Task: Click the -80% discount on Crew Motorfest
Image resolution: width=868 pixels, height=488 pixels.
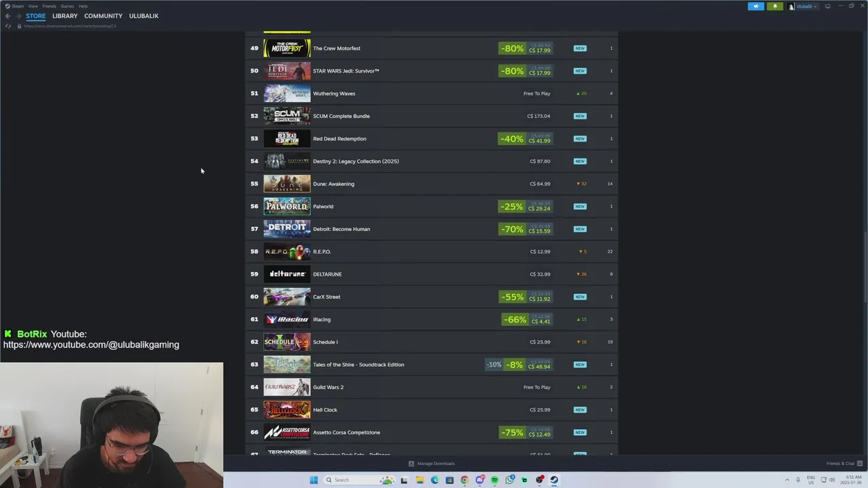Action: pyautogui.click(x=512, y=48)
